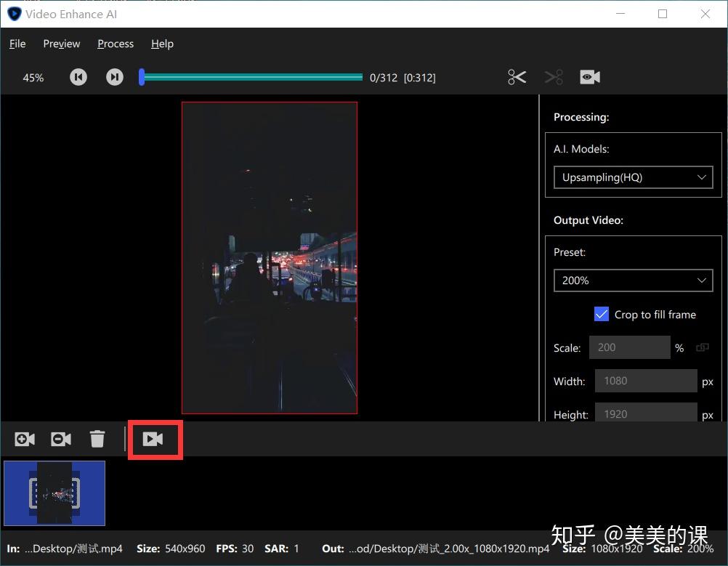The height and width of the screenshot is (566, 728).
Task: Open the Help menu
Action: point(161,44)
